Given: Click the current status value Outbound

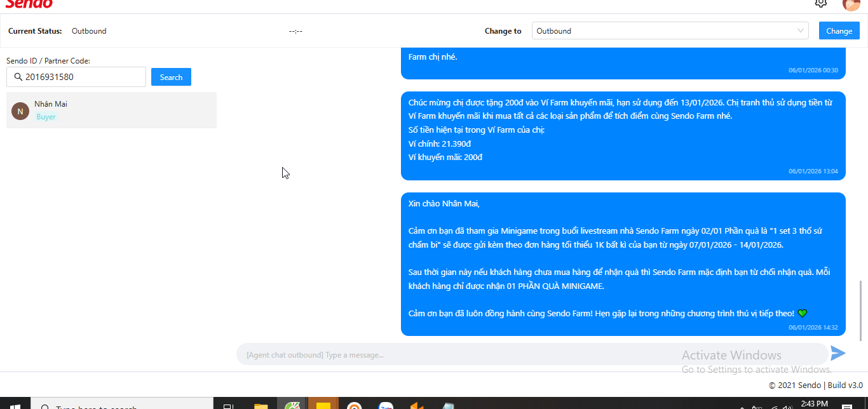Looking at the screenshot, I should tap(89, 31).
